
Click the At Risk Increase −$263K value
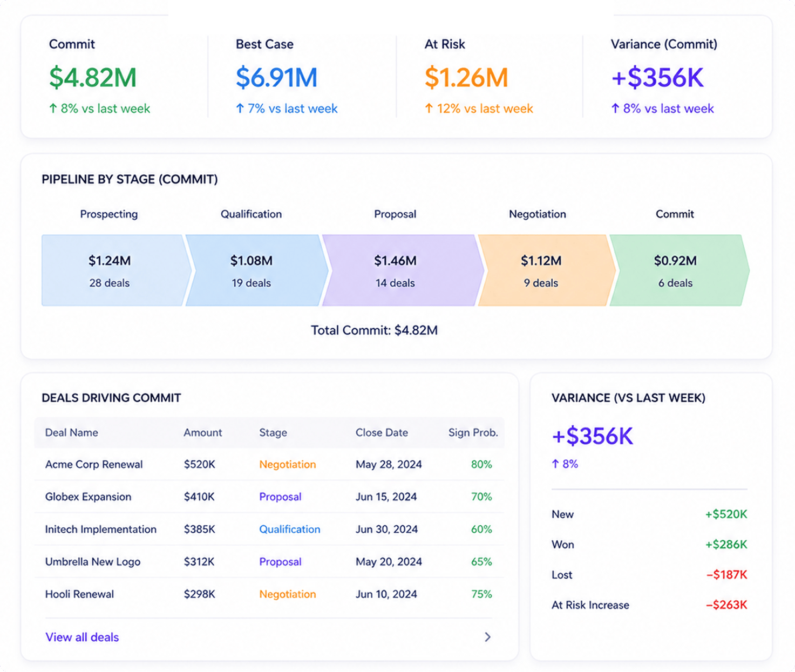click(x=726, y=605)
